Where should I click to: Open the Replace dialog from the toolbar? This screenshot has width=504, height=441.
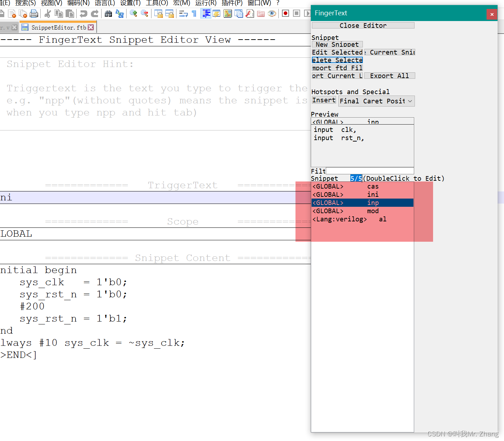pyautogui.click(x=120, y=13)
